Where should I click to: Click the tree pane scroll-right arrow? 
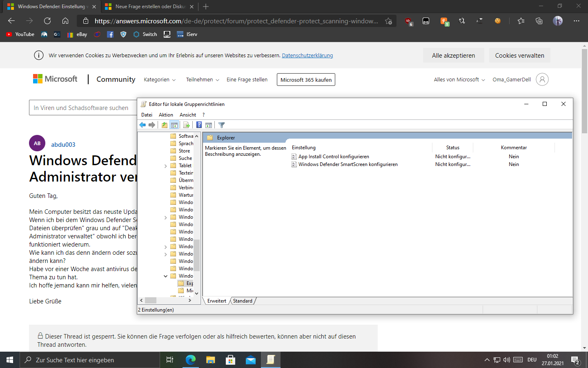click(190, 300)
